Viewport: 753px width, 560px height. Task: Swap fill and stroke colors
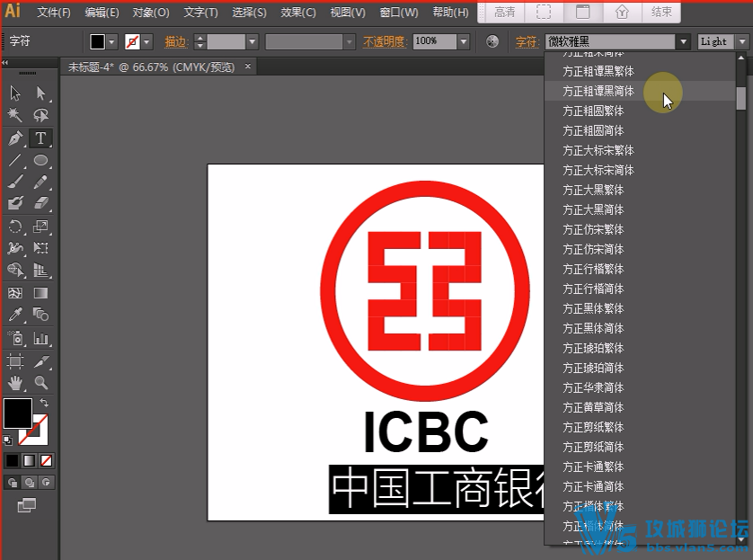pos(44,403)
